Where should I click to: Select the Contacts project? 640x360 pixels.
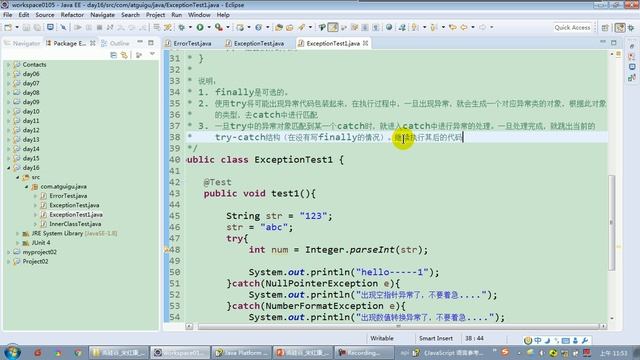[34, 64]
